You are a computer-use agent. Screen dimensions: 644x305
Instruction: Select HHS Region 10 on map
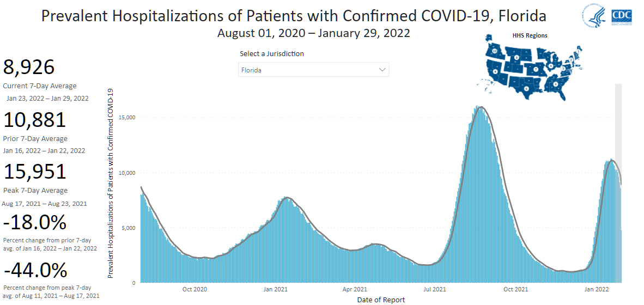(495, 51)
